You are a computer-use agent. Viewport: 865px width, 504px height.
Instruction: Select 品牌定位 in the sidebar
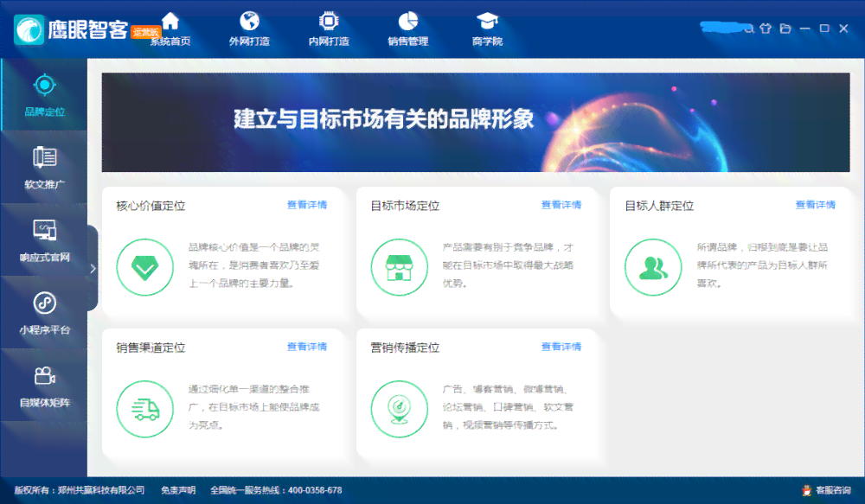(45, 95)
